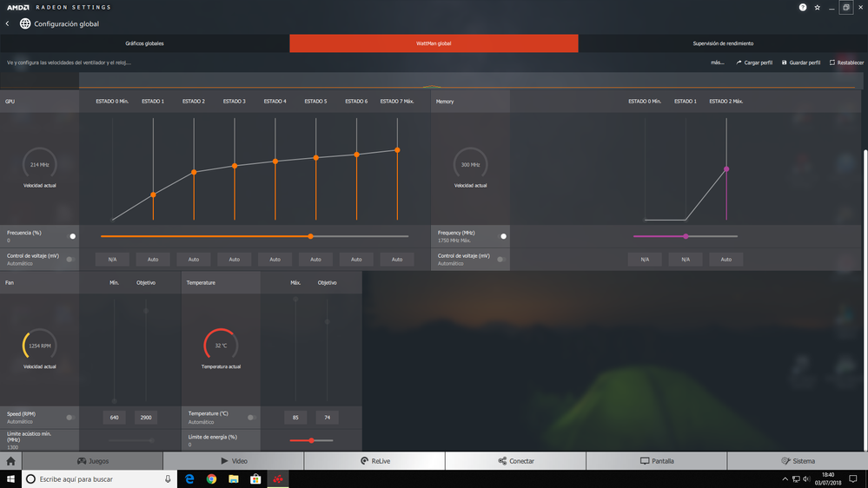This screenshot has height=488, width=868.
Task: Click the memory frequency slider handle
Action: coord(686,236)
